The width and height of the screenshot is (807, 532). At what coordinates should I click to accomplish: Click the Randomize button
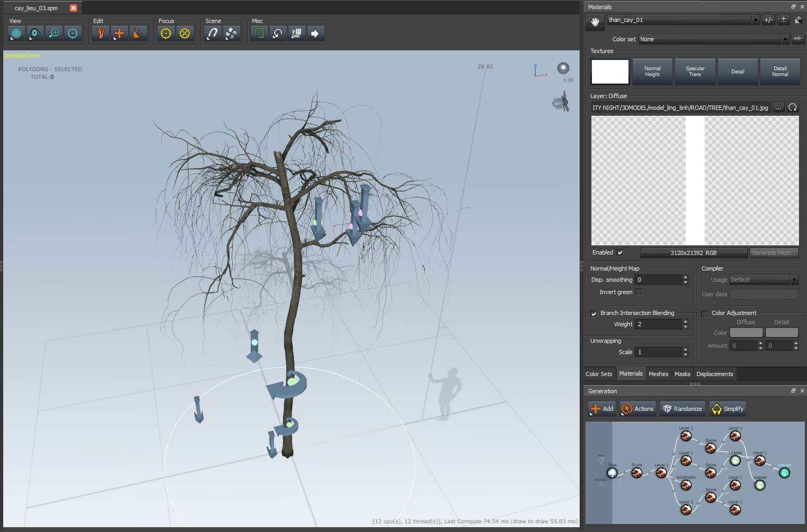(x=682, y=409)
